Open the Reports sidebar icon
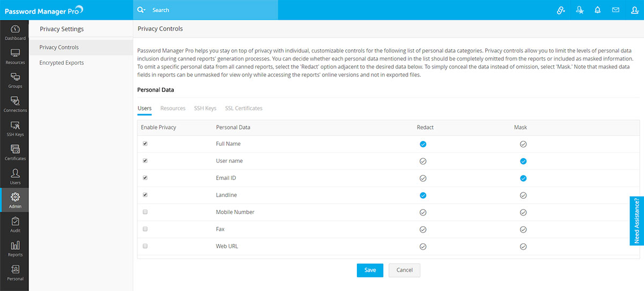 (15, 248)
